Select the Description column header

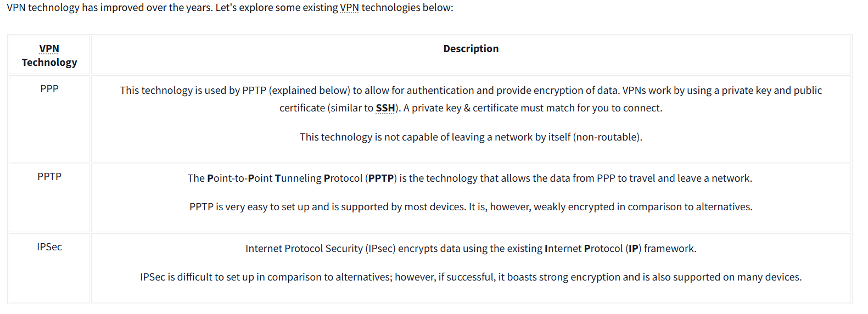471,49
